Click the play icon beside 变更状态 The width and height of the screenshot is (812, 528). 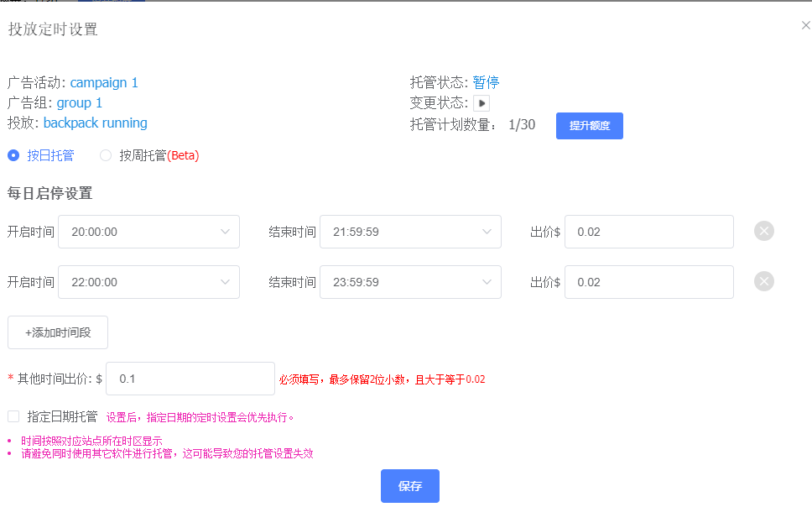(x=480, y=102)
